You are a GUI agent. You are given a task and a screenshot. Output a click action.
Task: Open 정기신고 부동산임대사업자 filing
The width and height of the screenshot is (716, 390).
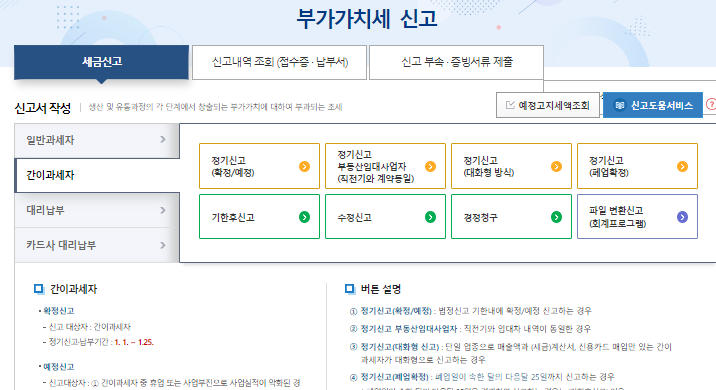tap(385, 166)
